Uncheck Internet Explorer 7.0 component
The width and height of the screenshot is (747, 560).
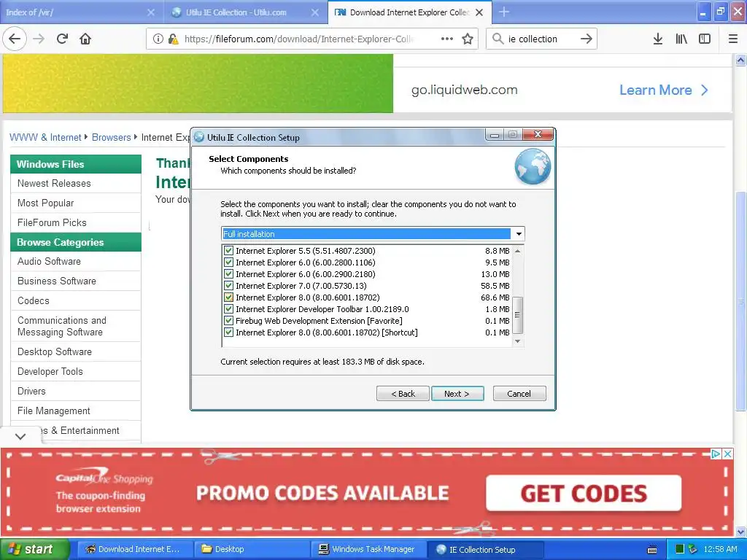click(x=228, y=286)
